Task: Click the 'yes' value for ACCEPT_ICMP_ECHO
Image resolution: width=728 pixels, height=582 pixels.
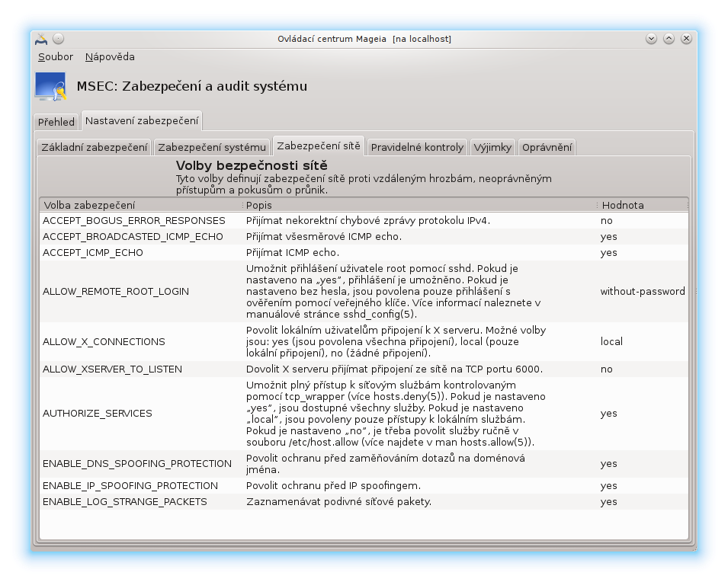Action: (608, 252)
